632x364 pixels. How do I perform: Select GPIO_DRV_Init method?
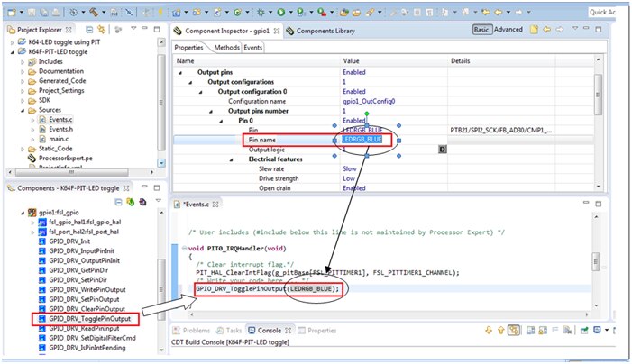coord(69,241)
